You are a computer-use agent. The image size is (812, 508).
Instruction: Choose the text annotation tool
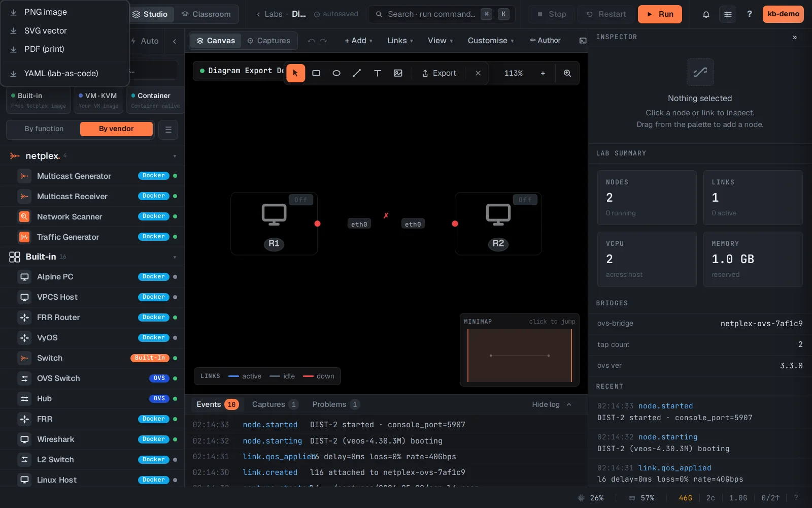[x=378, y=73]
